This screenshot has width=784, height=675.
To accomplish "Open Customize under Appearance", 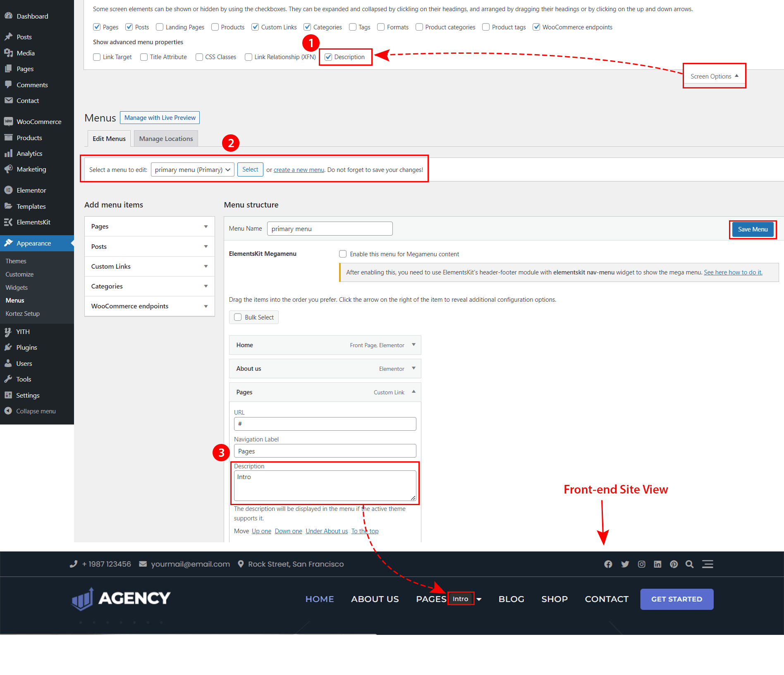I will 19,274.
